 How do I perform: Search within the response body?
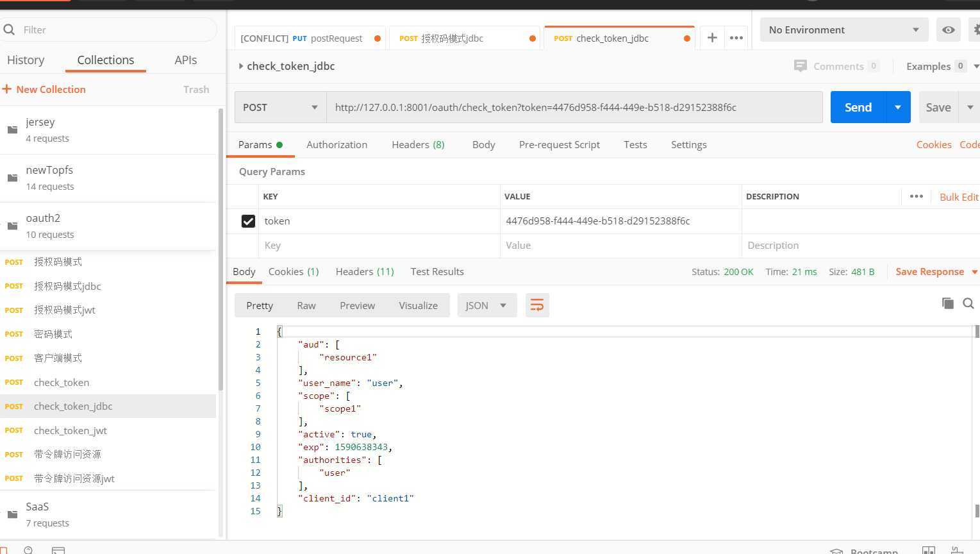968,303
